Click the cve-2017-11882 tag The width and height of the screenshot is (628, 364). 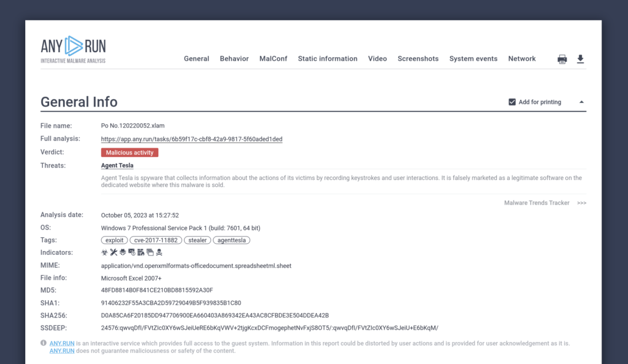[x=156, y=240]
